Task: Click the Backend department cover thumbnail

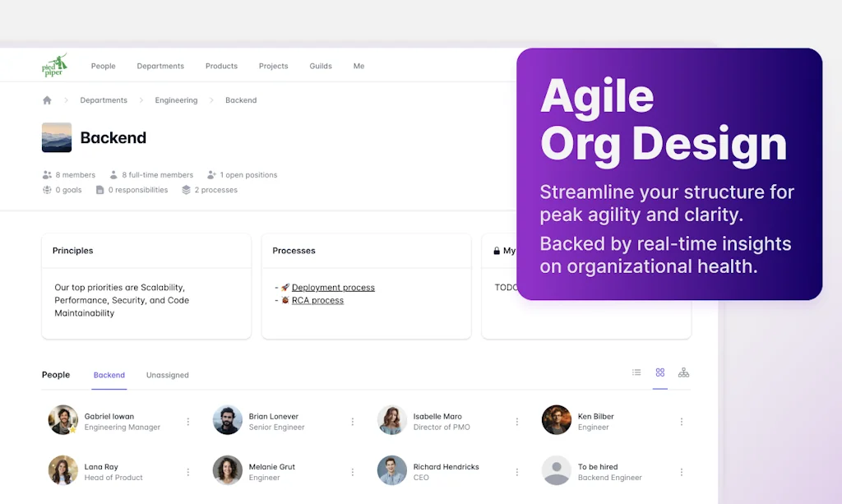Action: coord(57,137)
